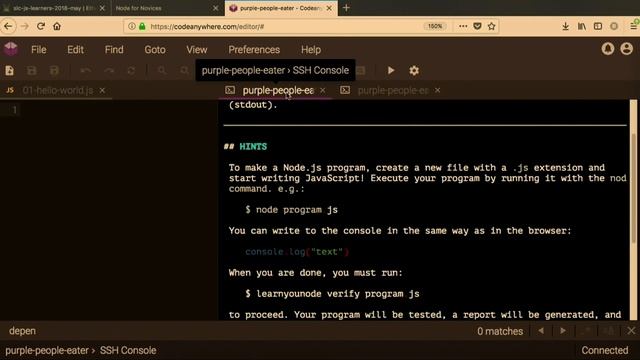
Task: Open the Firefox hamburger menu
Action: [x=633, y=27]
